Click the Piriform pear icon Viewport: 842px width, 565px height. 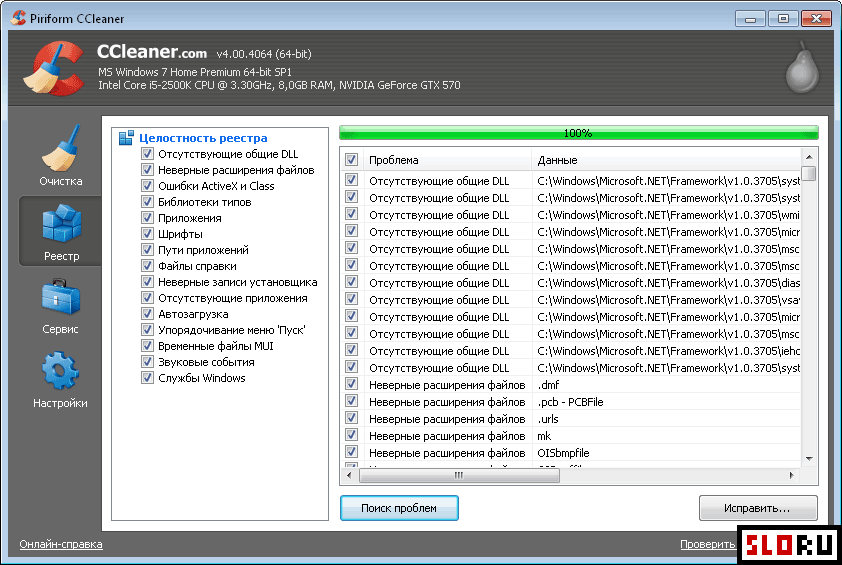(x=802, y=67)
